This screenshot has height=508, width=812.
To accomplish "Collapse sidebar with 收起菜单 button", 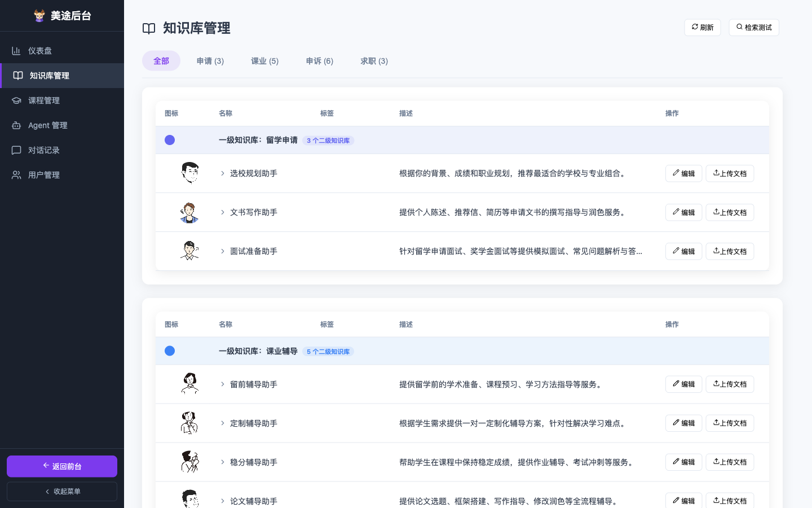I will (x=62, y=492).
